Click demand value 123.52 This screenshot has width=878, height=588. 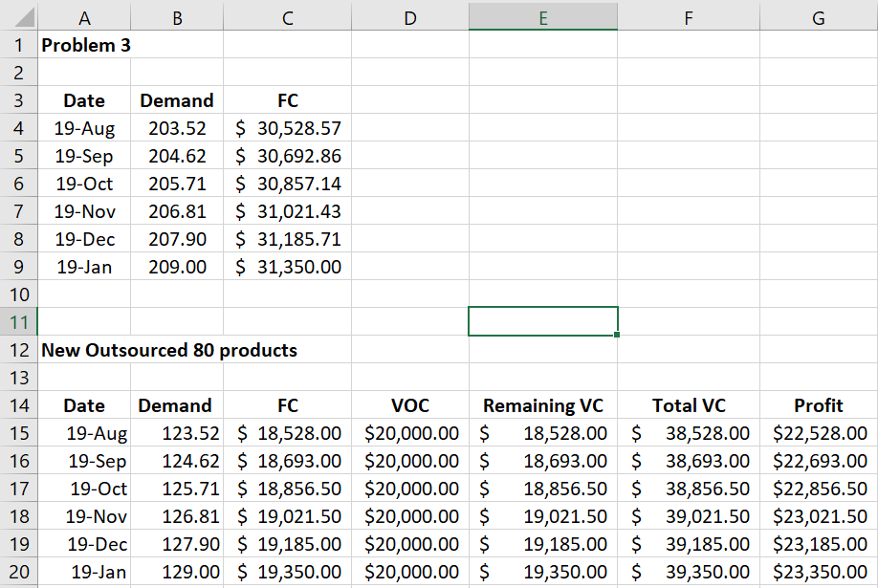pos(177,433)
